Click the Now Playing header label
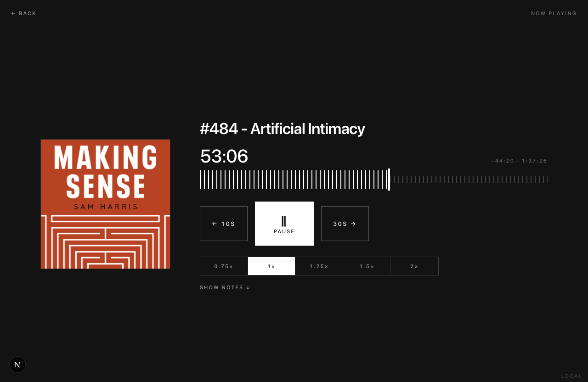The height and width of the screenshot is (382, 588). point(554,13)
